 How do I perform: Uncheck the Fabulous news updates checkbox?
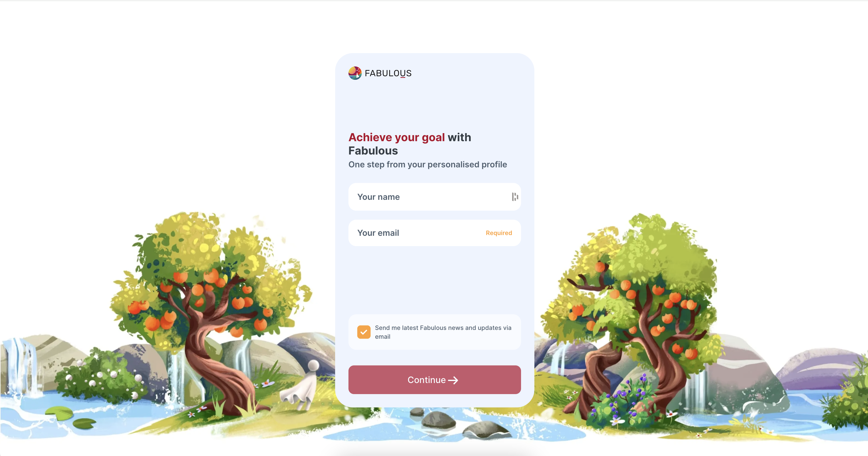pyautogui.click(x=364, y=332)
